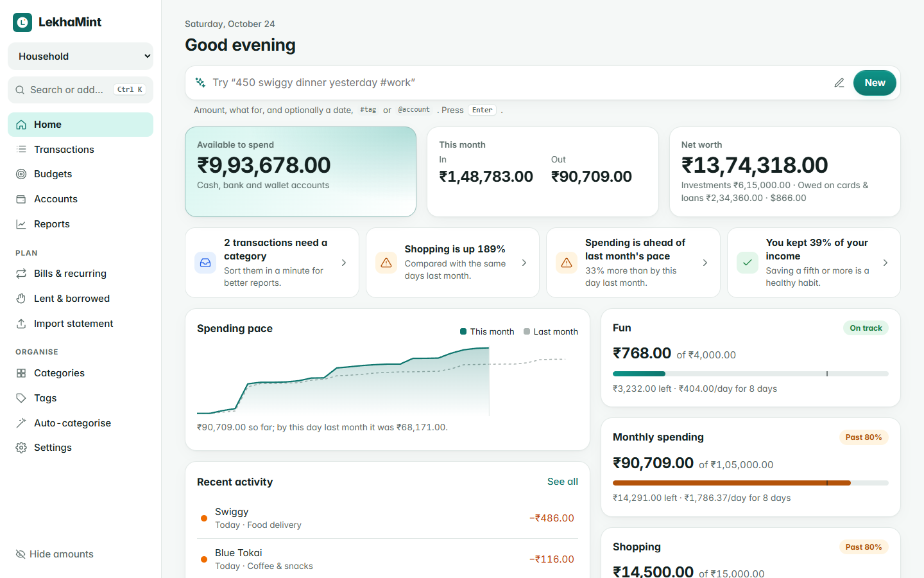Open the Accounts card icon
The image size is (924, 578).
[21, 199]
